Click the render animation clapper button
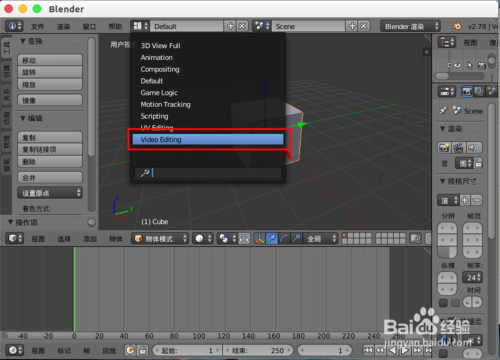Screen dimensions: 500x360 click(458, 147)
